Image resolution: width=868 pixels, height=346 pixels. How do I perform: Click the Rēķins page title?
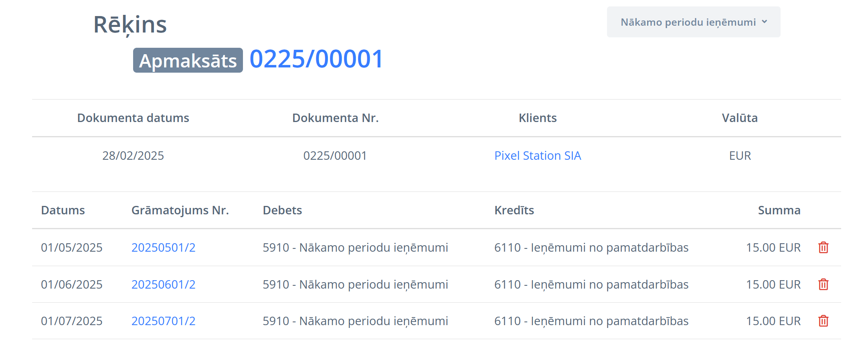click(130, 24)
